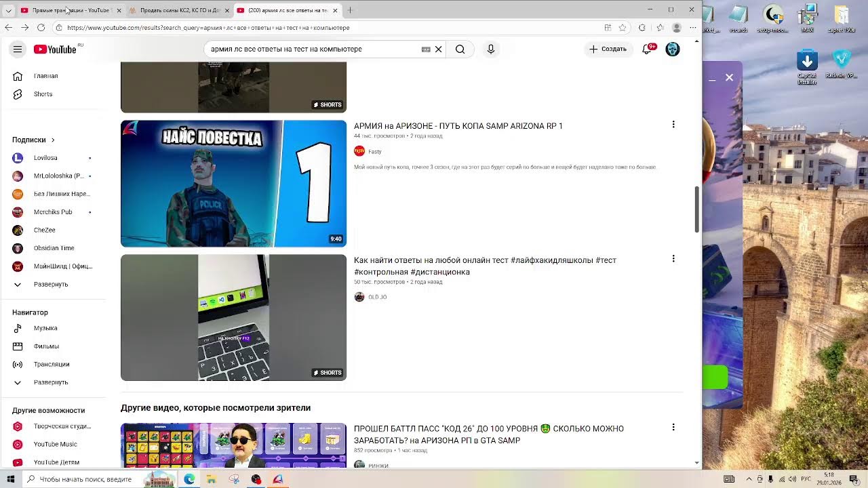Switch to the Продать скины КС2 tab
This screenshot has width=868, height=488.
click(x=179, y=10)
